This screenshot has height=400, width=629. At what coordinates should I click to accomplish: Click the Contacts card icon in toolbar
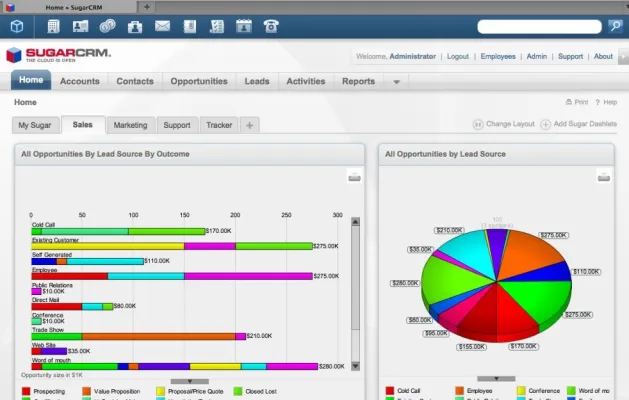click(x=80, y=26)
